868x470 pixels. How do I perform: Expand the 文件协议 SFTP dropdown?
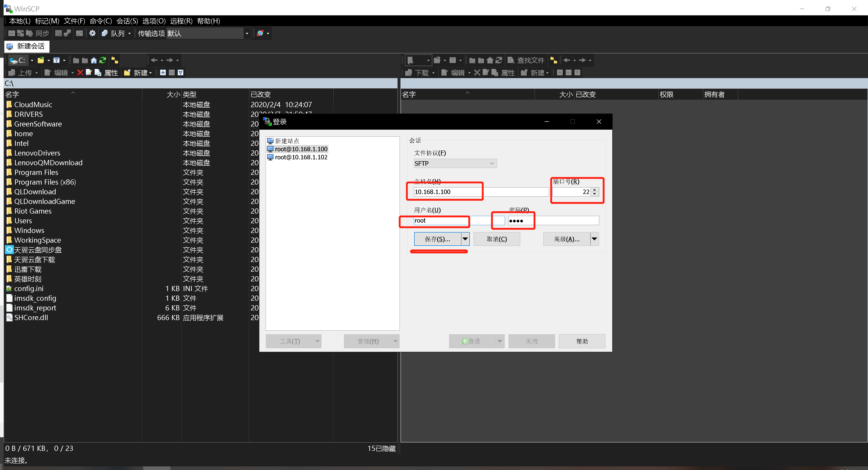(x=492, y=163)
